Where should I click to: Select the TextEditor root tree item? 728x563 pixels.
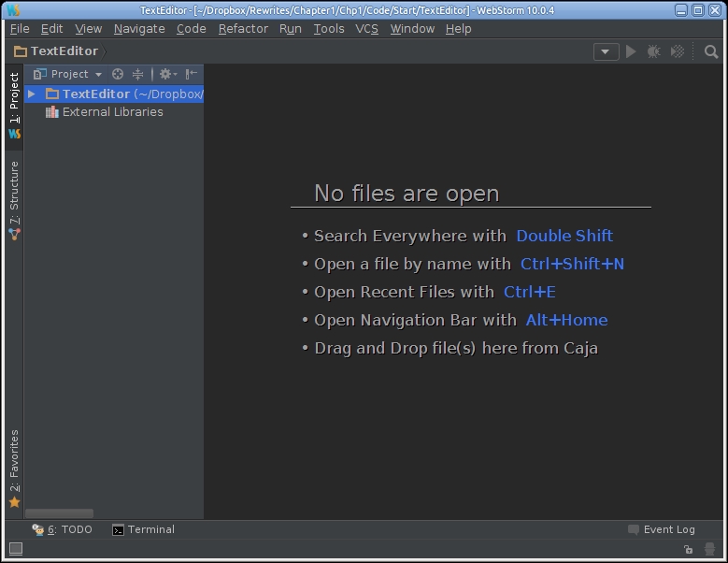click(114, 94)
